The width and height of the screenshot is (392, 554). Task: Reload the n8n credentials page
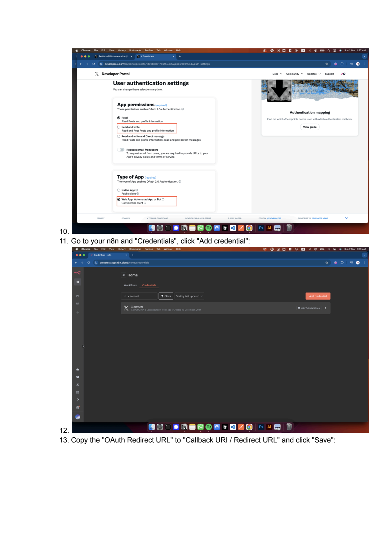[x=88, y=263]
